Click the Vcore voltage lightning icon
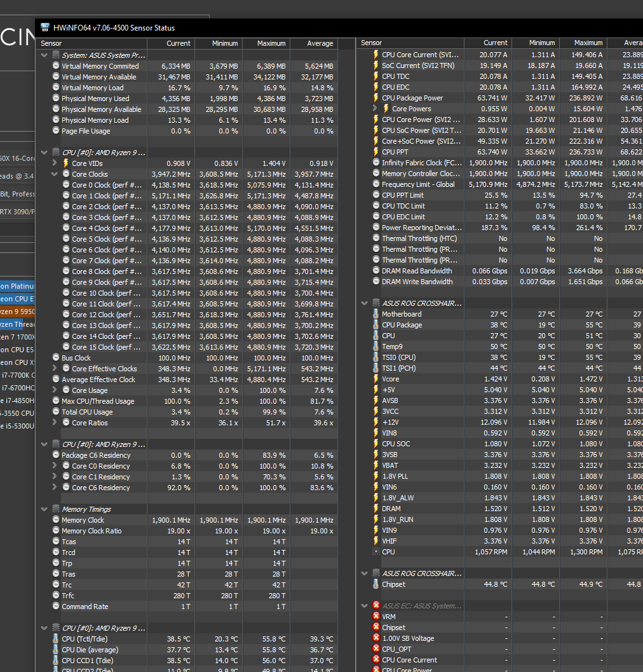The width and height of the screenshot is (643, 672). pos(376,378)
